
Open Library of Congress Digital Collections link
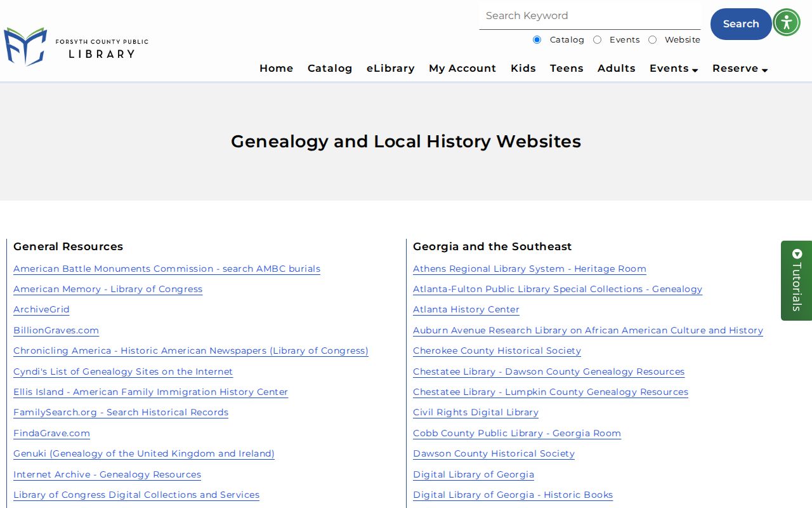(136, 495)
